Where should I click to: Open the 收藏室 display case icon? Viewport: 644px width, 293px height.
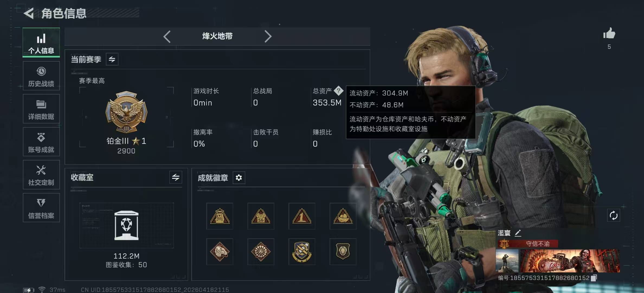tap(126, 225)
